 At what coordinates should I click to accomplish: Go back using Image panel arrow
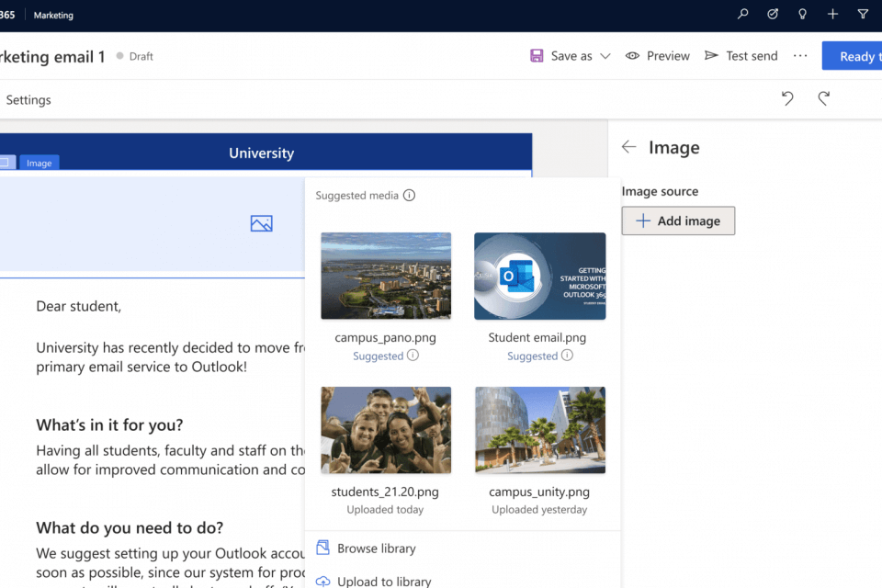click(629, 147)
